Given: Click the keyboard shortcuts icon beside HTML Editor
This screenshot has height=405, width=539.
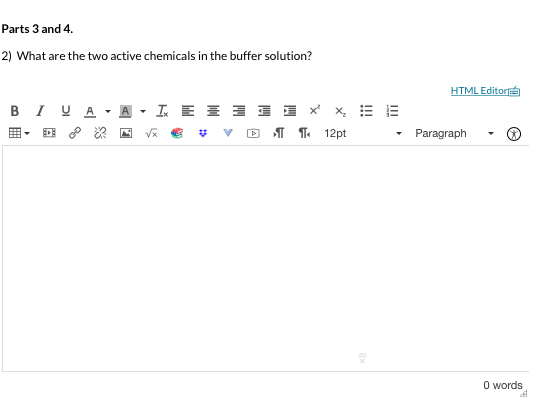Looking at the screenshot, I should pos(514,91).
